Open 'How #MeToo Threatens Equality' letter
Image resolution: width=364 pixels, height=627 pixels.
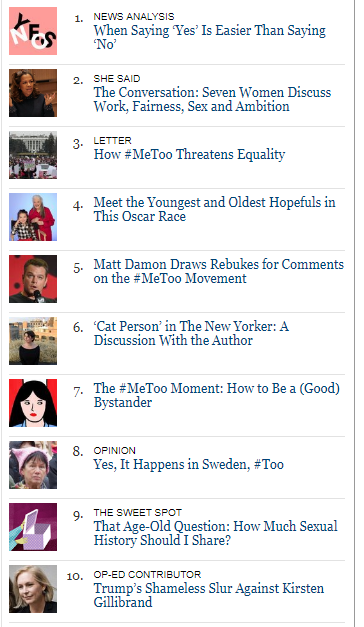189,154
